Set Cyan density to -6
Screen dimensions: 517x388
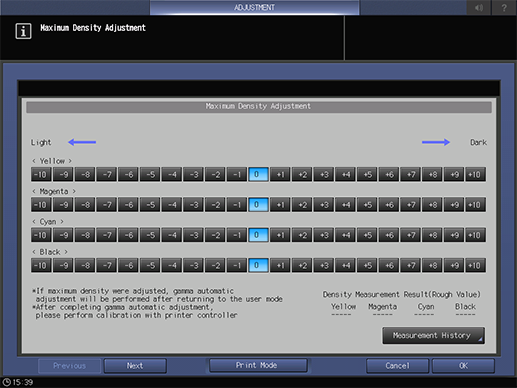click(x=128, y=235)
